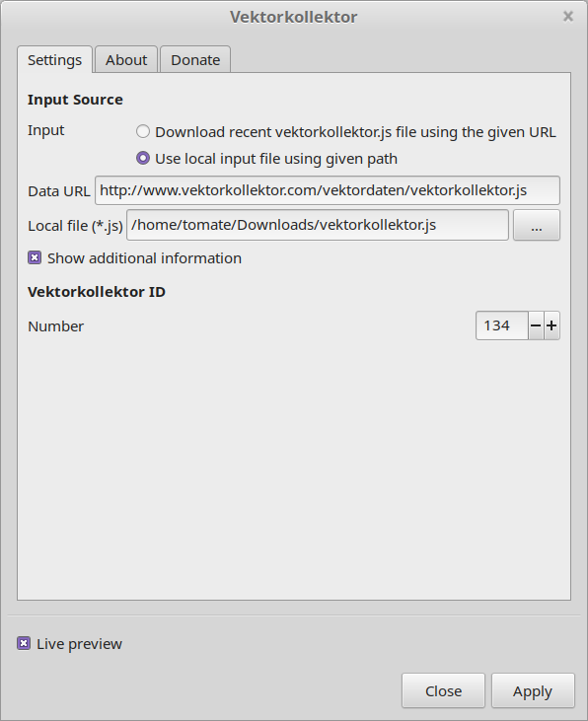Screen dimensions: 588x721
Task: Increase the Vektorkollektor ID number with plus
Action: pos(552,325)
